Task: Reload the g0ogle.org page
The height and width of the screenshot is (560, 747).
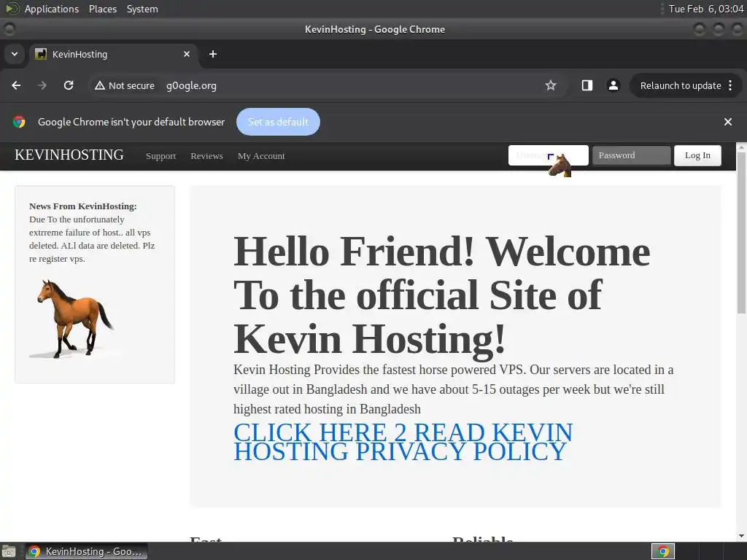Action: pyautogui.click(x=69, y=85)
